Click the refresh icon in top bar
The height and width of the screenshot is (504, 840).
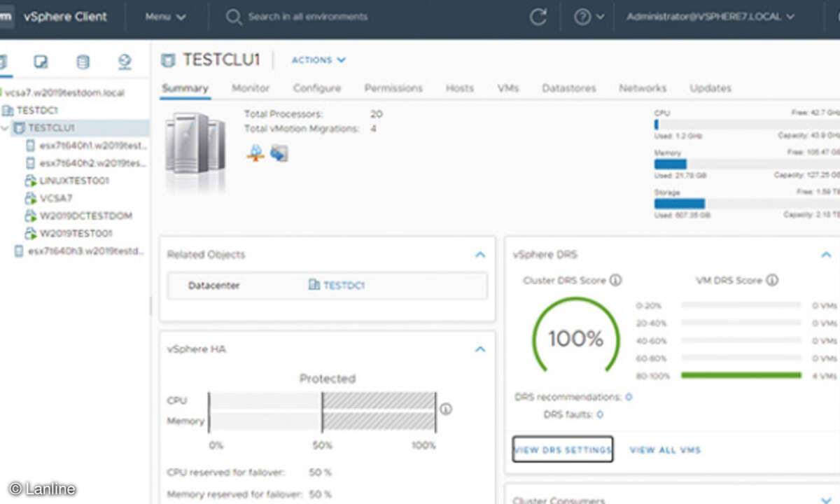(x=538, y=17)
